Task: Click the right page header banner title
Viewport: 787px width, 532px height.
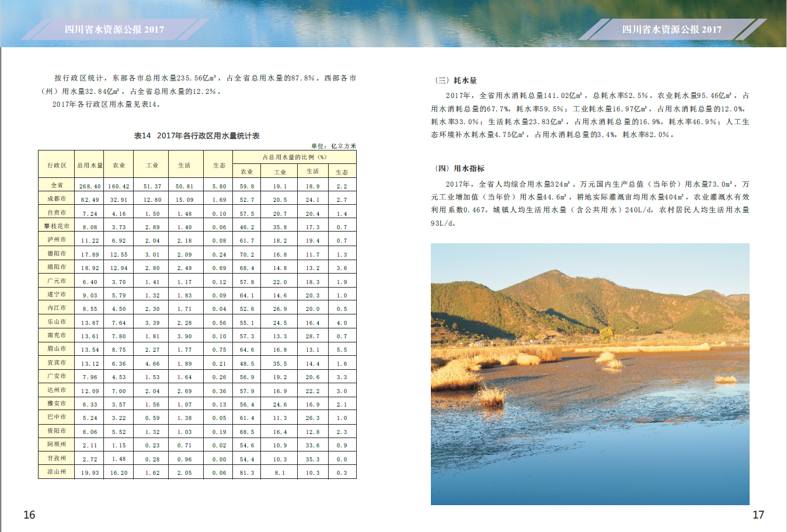Action: pos(671,29)
